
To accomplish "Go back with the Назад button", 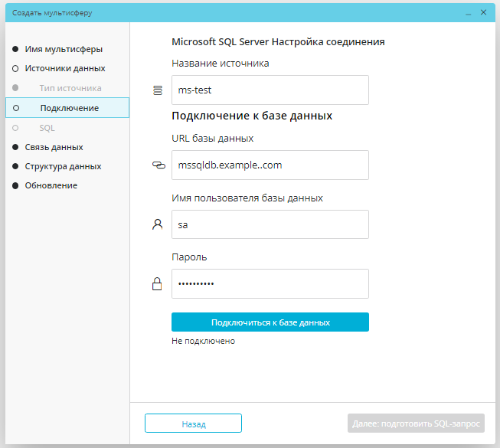I will click(193, 423).
